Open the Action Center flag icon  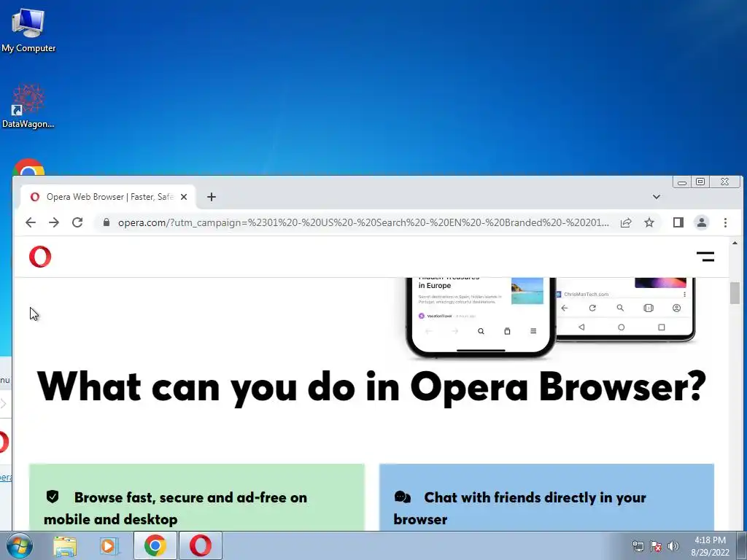point(656,546)
